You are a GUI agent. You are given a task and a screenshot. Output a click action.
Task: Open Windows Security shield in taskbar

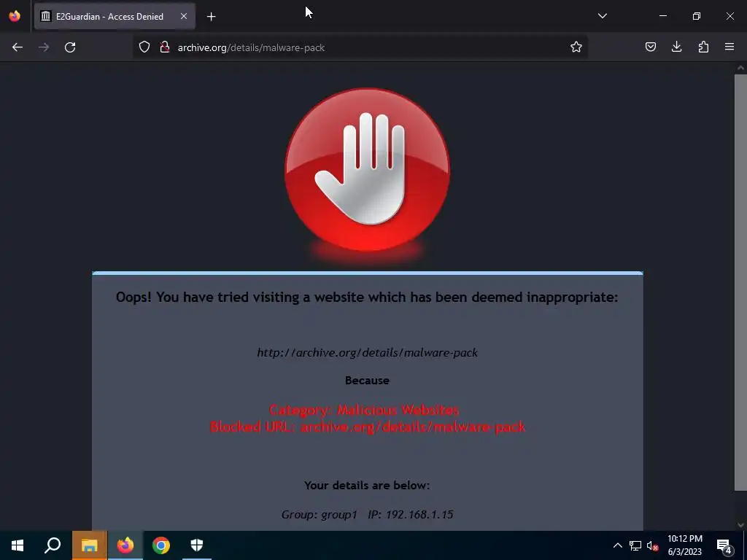click(x=197, y=545)
